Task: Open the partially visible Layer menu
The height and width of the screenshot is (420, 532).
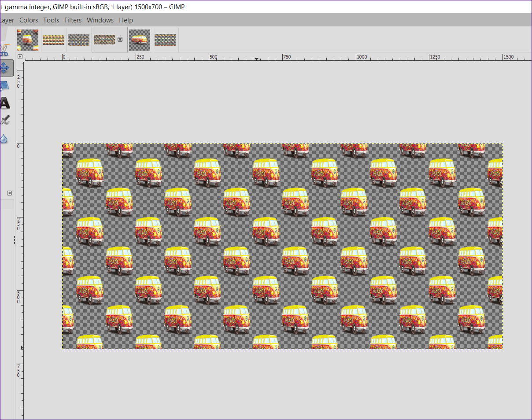Action: click(x=7, y=20)
